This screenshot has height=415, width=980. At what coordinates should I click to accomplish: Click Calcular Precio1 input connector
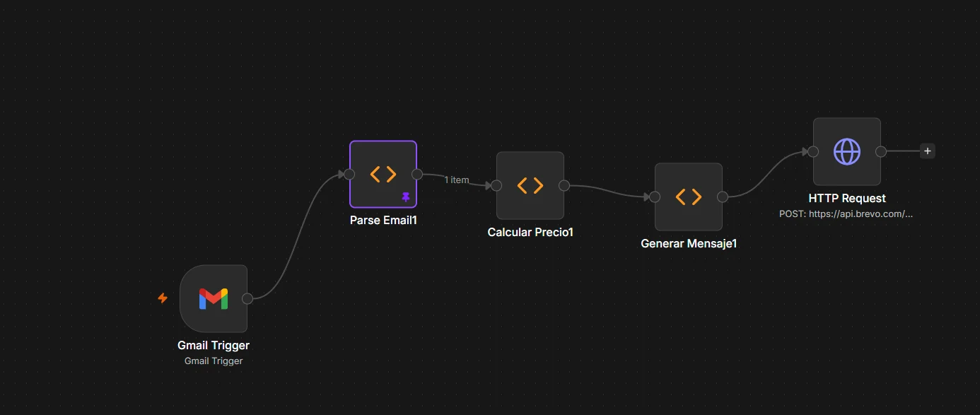(496, 185)
